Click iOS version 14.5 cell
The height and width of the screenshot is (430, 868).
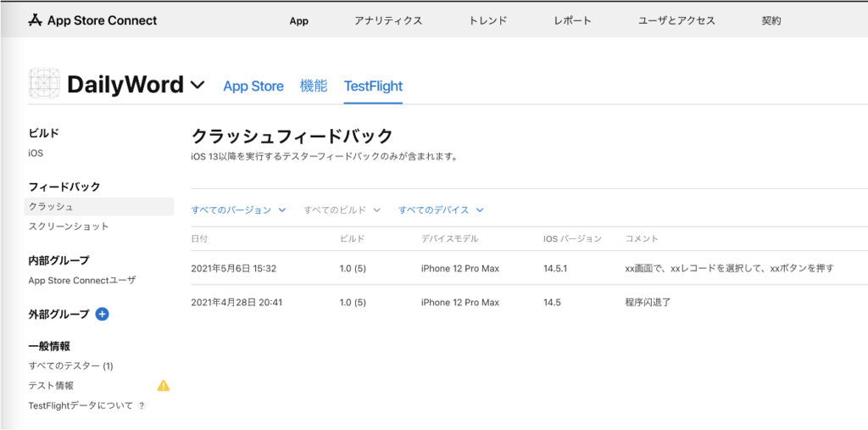pyautogui.click(x=553, y=303)
